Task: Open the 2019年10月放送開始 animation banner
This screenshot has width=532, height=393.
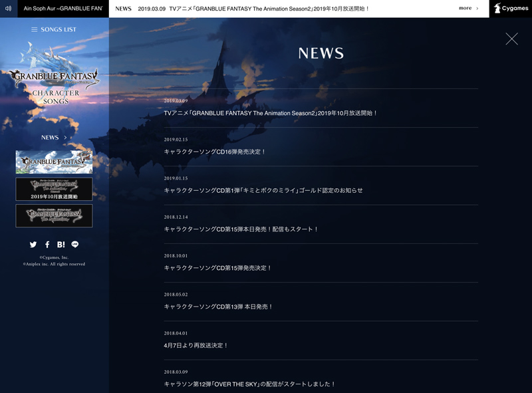Action: point(54,189)
